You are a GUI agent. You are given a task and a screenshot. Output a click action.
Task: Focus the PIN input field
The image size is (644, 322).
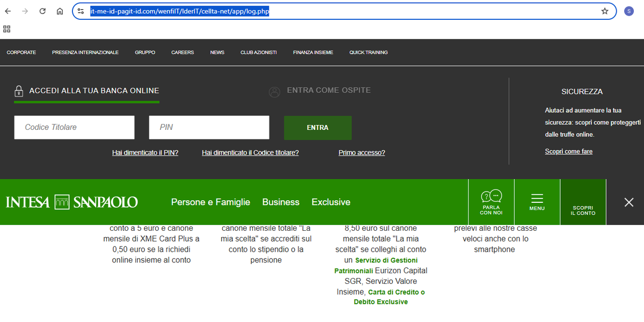[209, 128]
